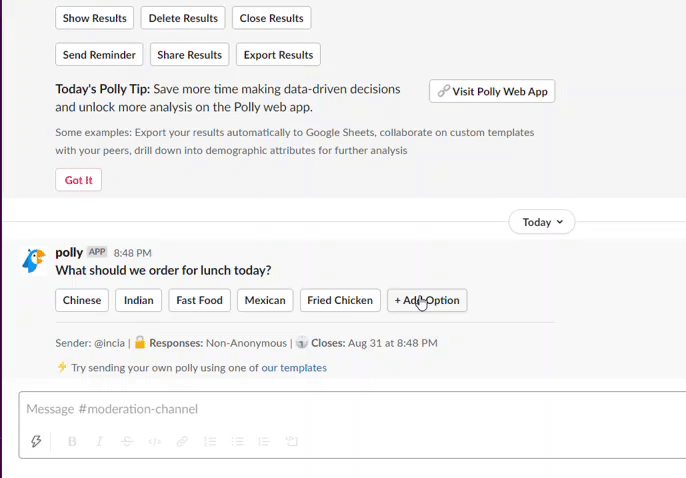686x478 pixels.
Task: Vote for the Chinese option
Action: click(x=82, y=300)
